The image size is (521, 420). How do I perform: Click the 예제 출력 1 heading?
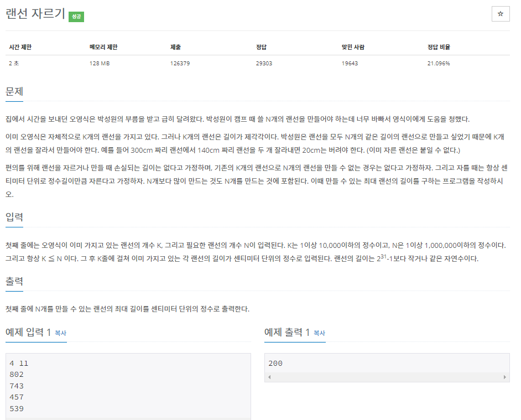(286, 332)
